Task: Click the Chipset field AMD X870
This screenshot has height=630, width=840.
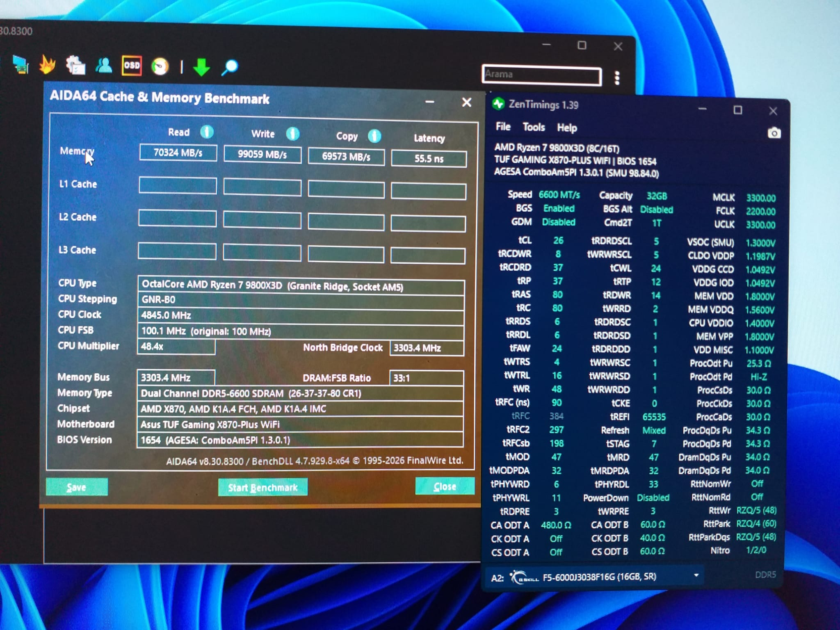Action: tap(300, 409)
